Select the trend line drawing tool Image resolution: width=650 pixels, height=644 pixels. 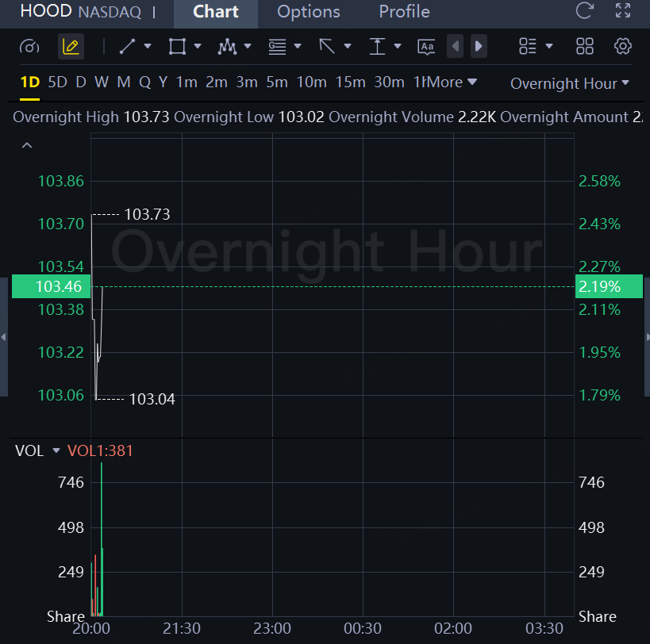click(127, 47)
